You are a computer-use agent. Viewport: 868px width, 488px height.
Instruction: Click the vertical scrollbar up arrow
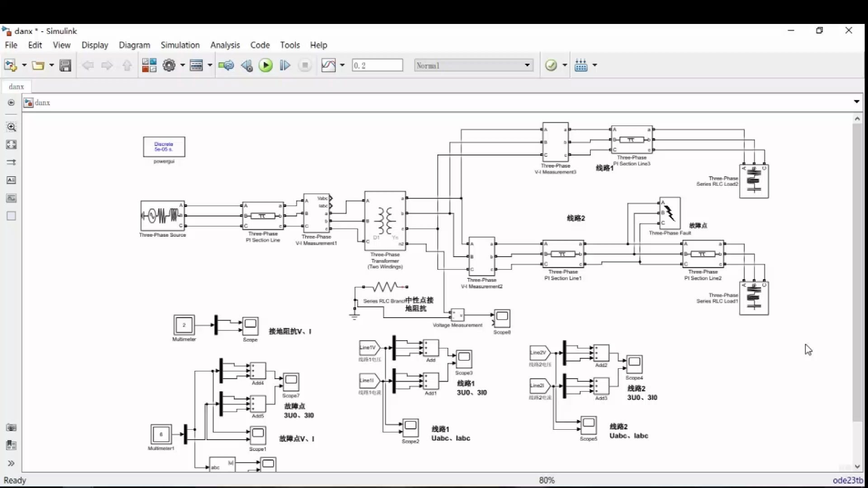(x=857, y=118)
